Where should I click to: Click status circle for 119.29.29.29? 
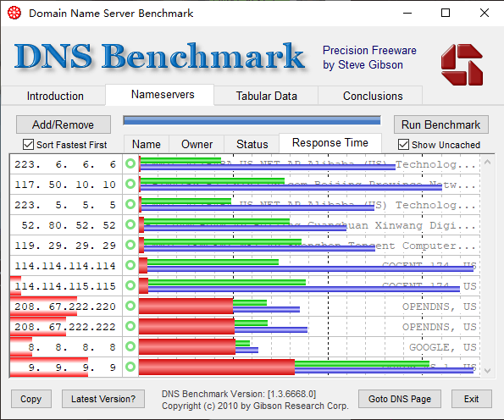[130, 246]
